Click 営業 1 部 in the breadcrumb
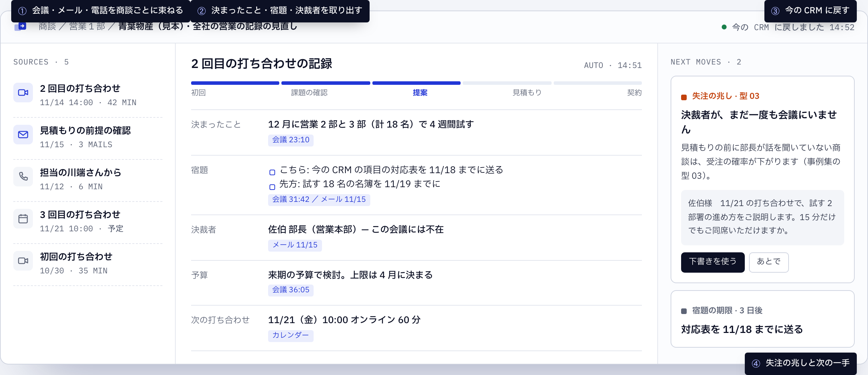The width and height of the screenshot is (868, 375). (x=87, y=26)
